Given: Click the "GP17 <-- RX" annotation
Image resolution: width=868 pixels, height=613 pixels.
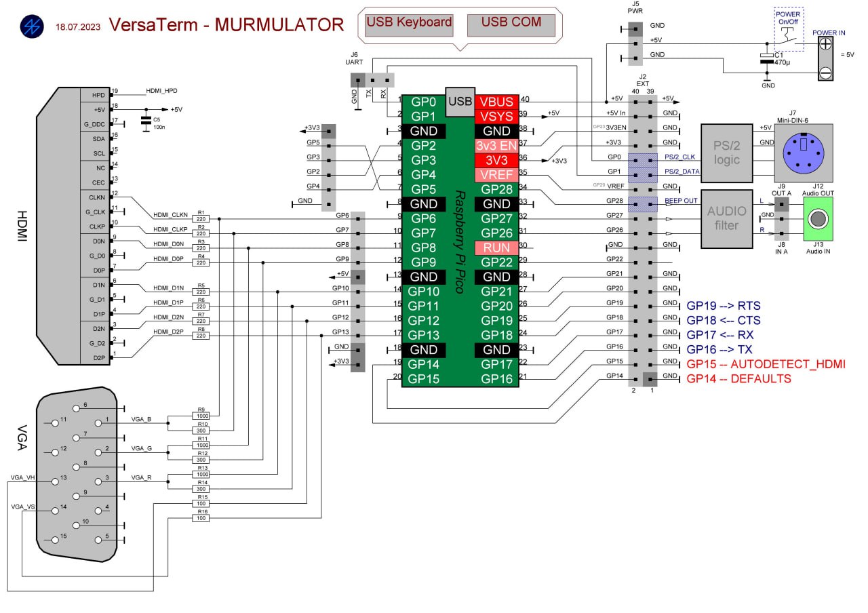Looking at the screenshot, I should tap(719, 335).
